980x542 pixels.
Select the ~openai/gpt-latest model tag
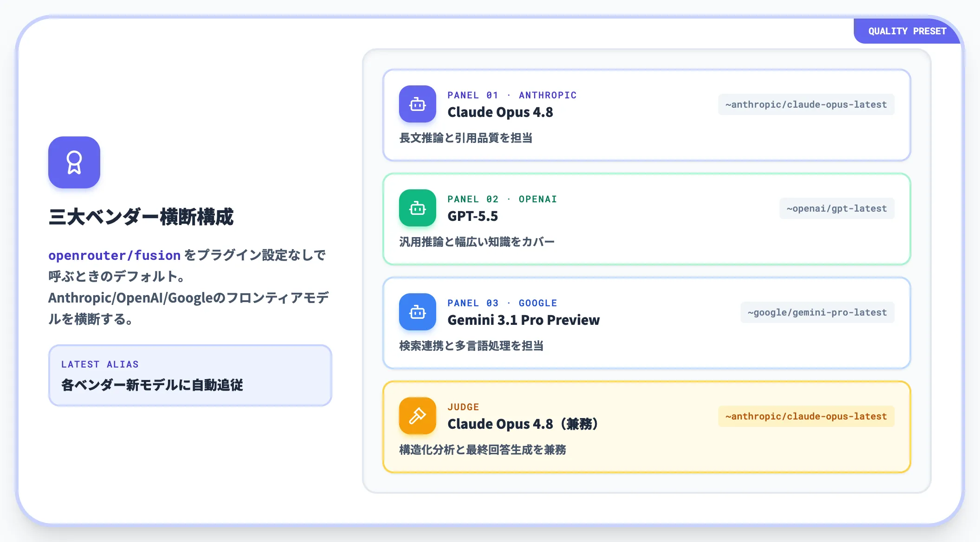pos(837,208)
